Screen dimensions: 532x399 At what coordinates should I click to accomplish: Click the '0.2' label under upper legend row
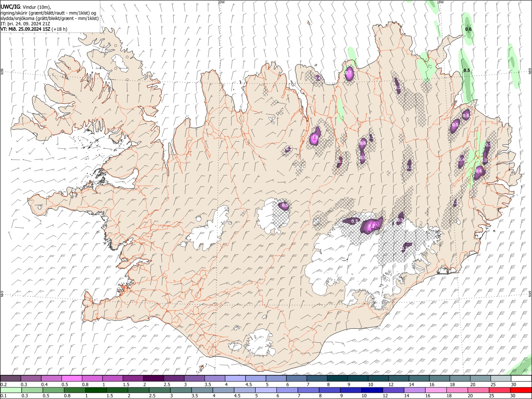3,384
